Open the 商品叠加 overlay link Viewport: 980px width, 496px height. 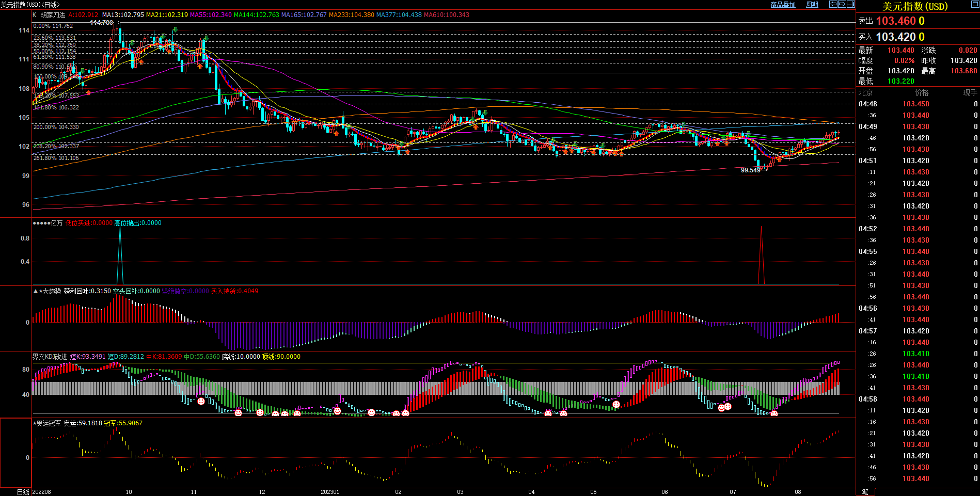click(x=783, y=5)
